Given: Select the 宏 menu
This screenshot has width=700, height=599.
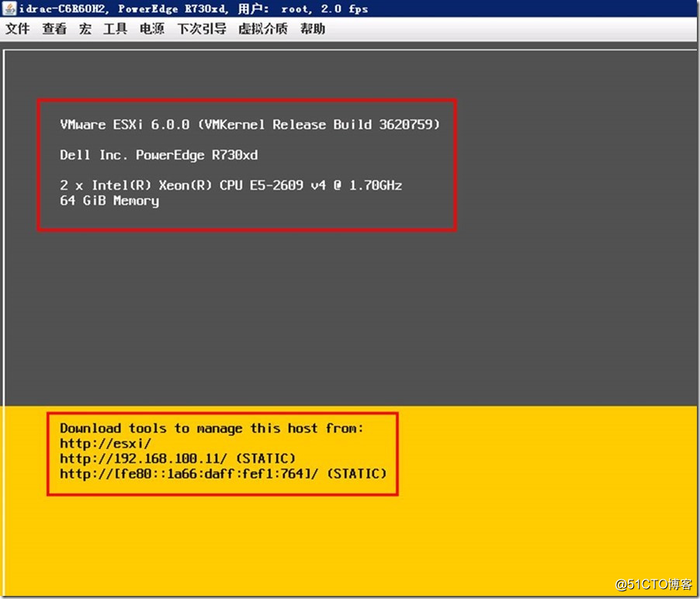Looking at the screenshot, I should (x=85, y=29).
